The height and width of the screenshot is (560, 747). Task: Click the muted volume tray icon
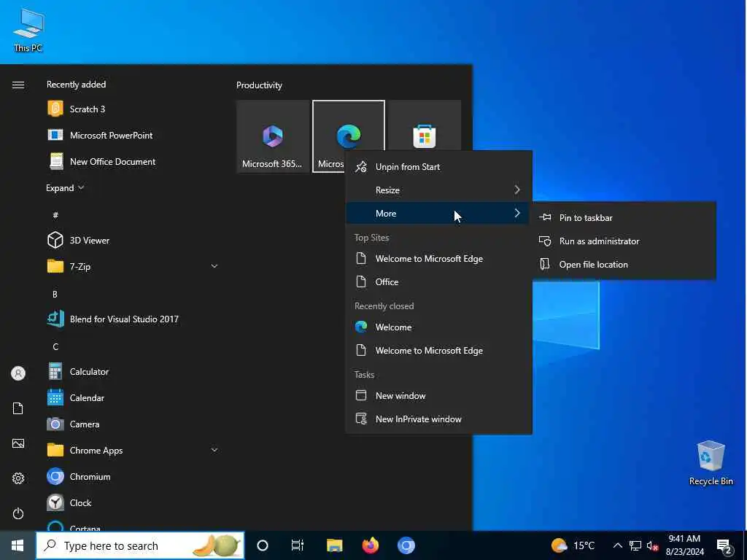point(652,545)
